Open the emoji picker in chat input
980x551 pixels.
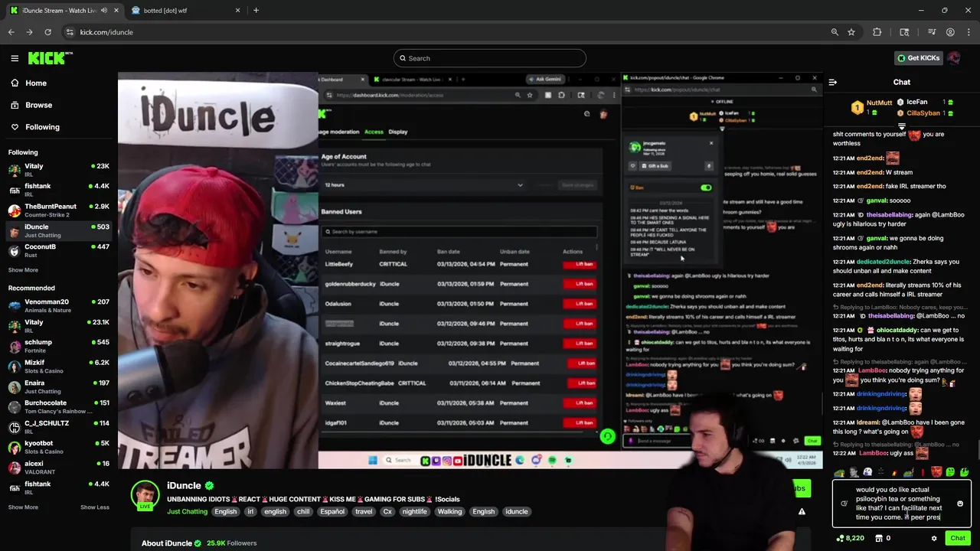[960, 504]
